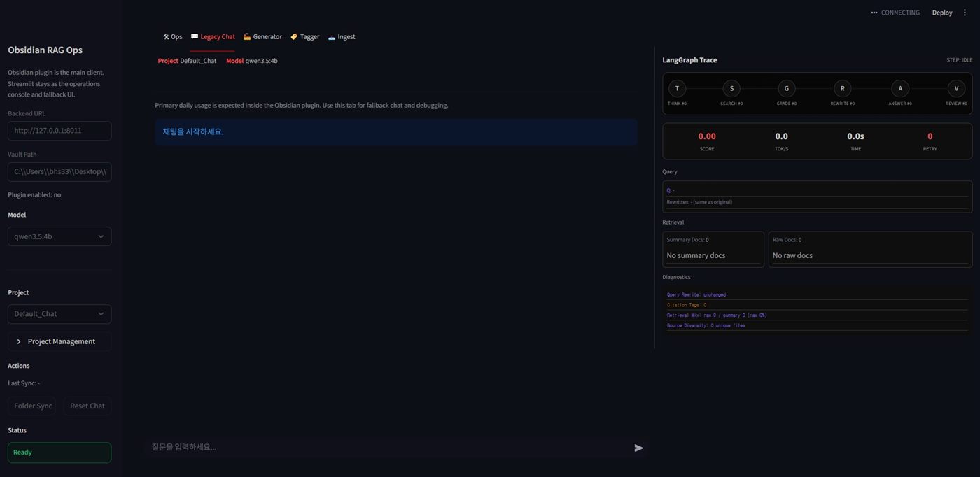
Task: Click the GRADE node circle
Action: pyautogui.click(x=786, y=88)
